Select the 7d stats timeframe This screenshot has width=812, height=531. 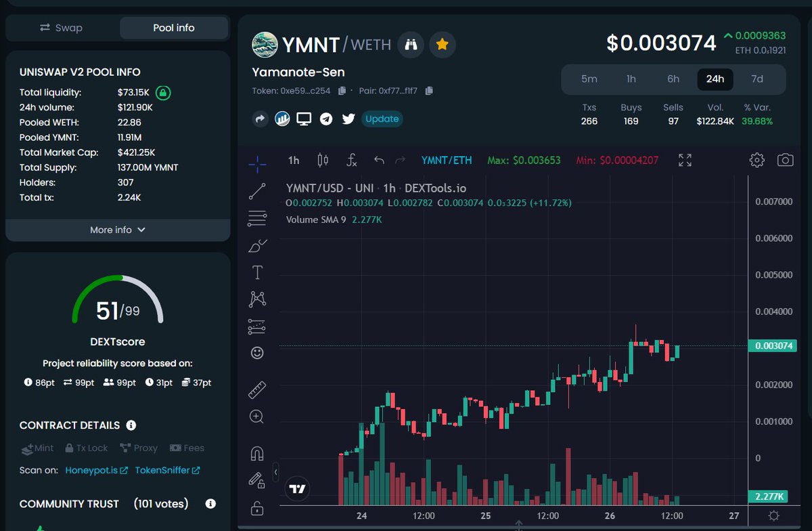click(x=757, y=79)
